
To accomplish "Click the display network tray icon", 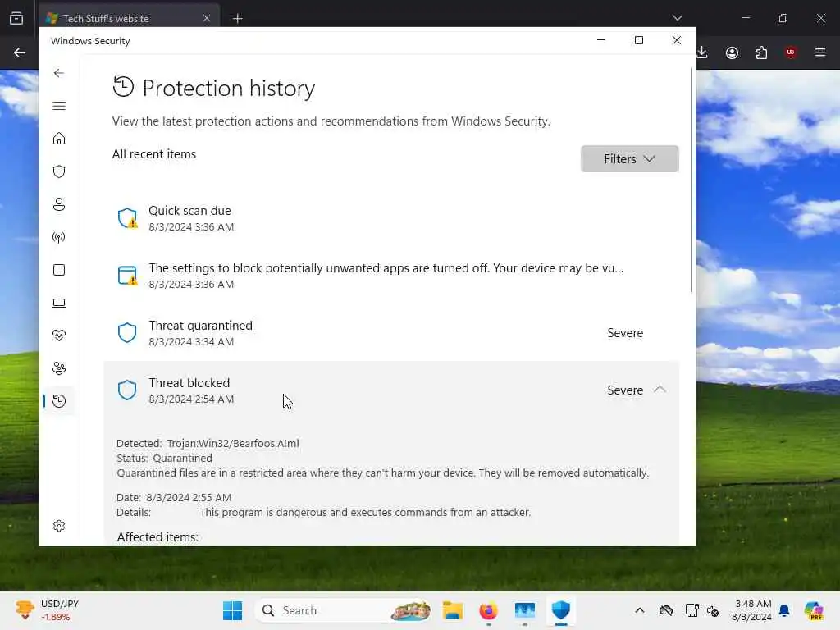I will pyautogui.click(x=692, y=610).
